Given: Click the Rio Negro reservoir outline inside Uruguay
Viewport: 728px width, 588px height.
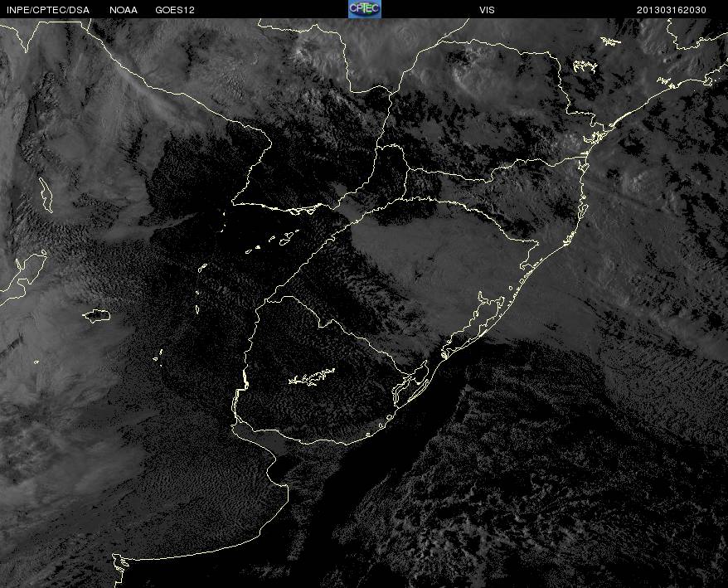Looking at the screenshot, I should [x=312, y=377].
